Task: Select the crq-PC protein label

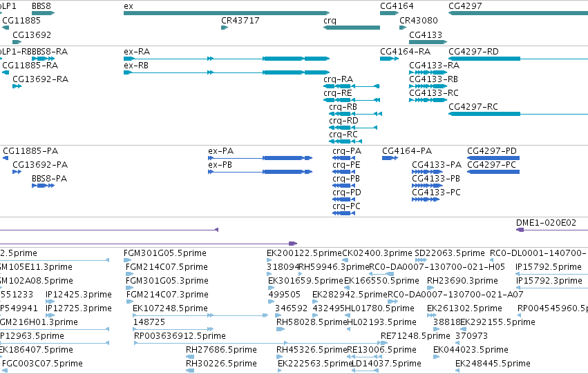Action: (346, 206)
